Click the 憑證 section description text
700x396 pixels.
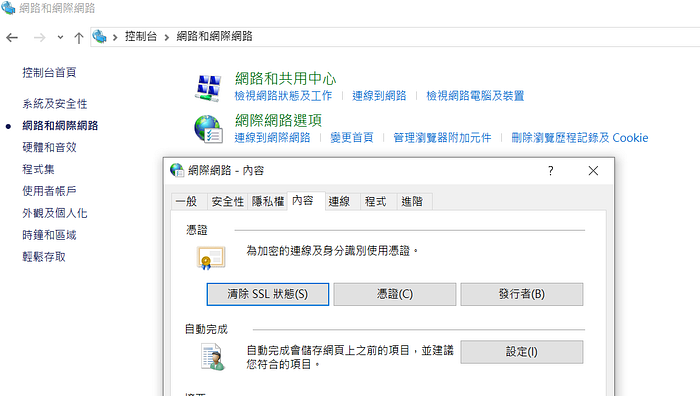click(333, 251)
